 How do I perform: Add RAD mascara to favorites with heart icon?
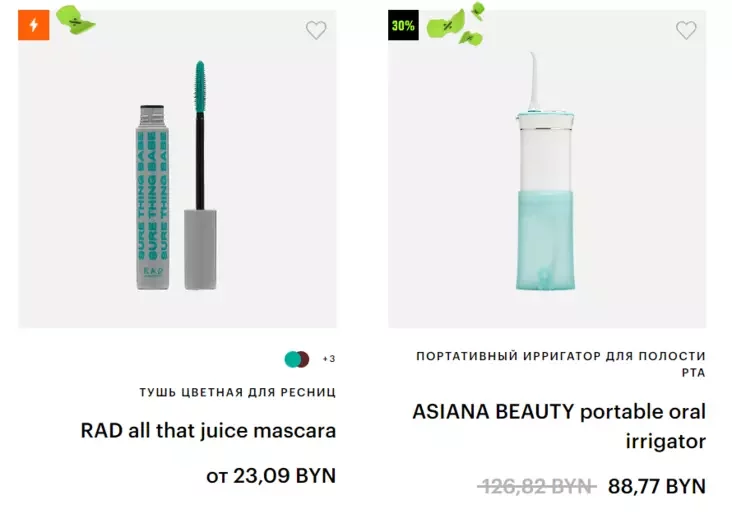(x=316, y=31)
